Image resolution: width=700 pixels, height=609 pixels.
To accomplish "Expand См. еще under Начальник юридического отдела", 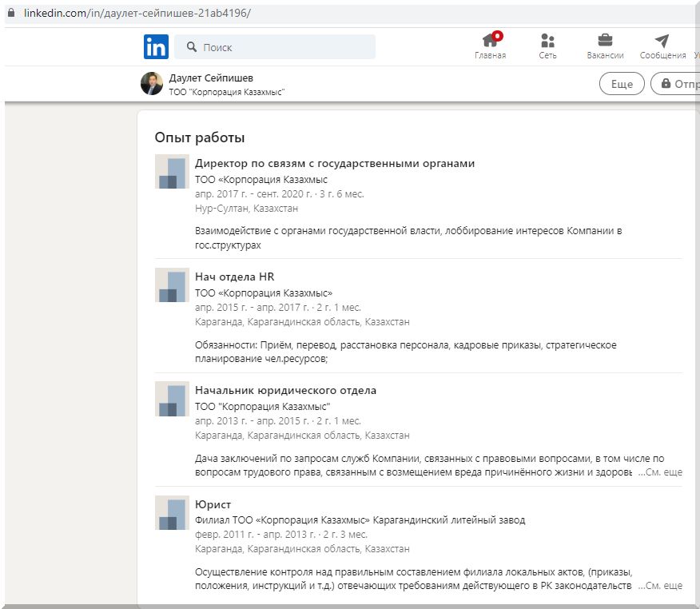I will (x=660, y=472).
